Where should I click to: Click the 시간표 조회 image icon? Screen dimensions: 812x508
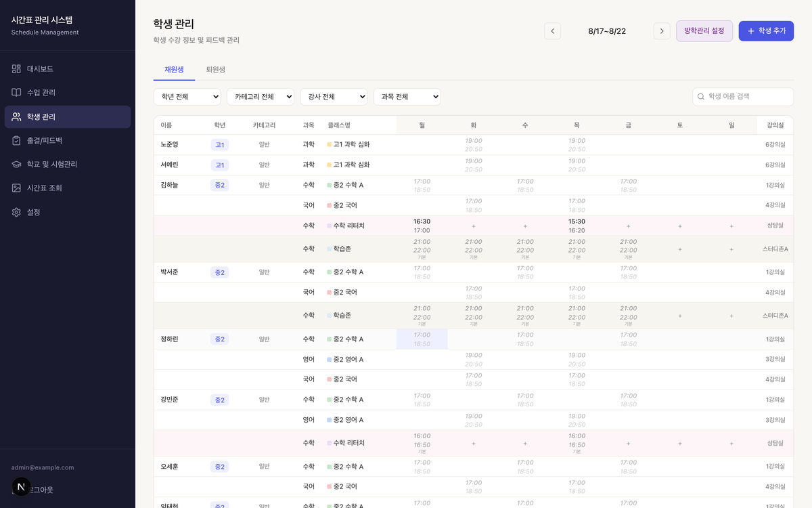point(16,188)
